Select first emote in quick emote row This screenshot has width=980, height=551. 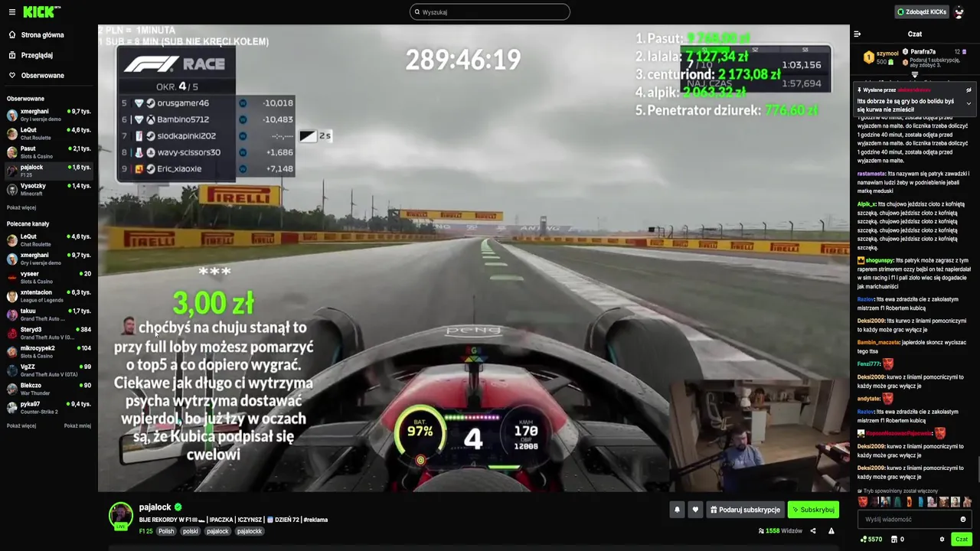tap(864, 502)
